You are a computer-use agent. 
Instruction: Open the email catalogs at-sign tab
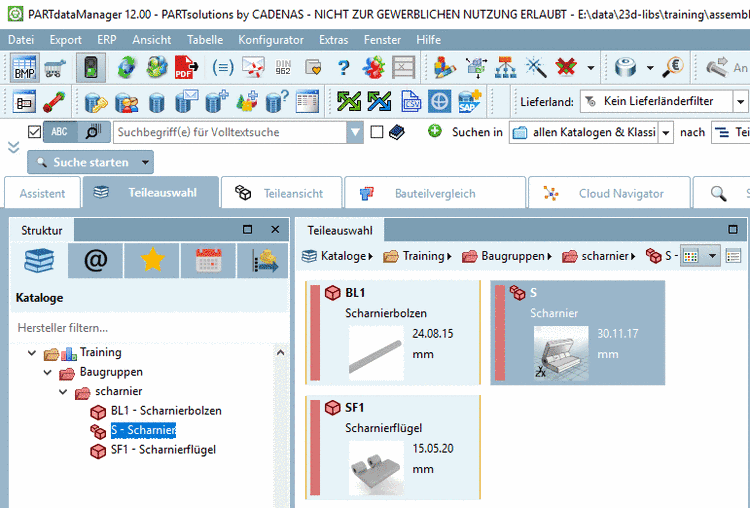(x=96, y=261)
